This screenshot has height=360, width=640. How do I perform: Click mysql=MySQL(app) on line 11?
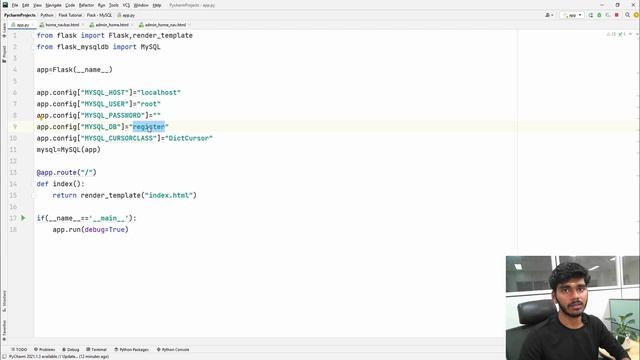pos(69,150)
